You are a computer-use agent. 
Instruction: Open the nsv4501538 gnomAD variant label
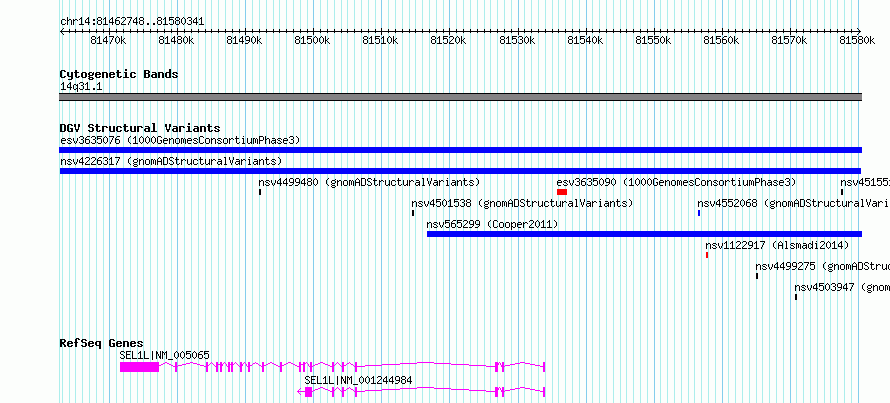pos(522,203)
